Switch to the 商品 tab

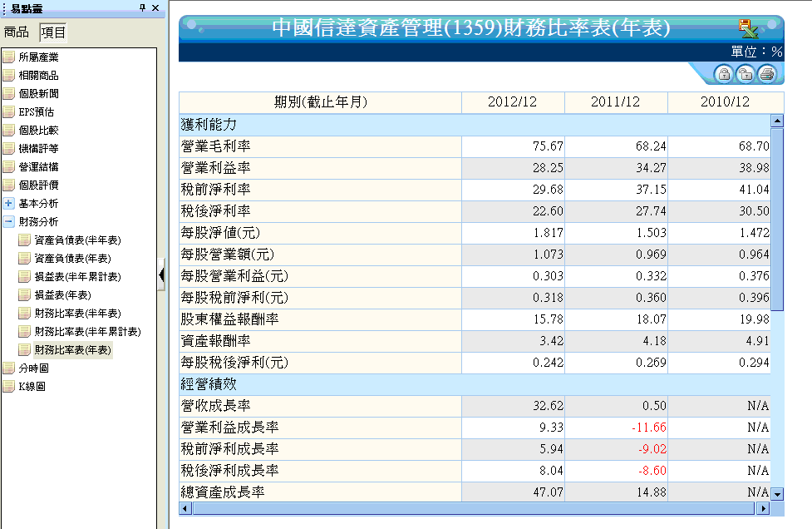coord(17,32)
